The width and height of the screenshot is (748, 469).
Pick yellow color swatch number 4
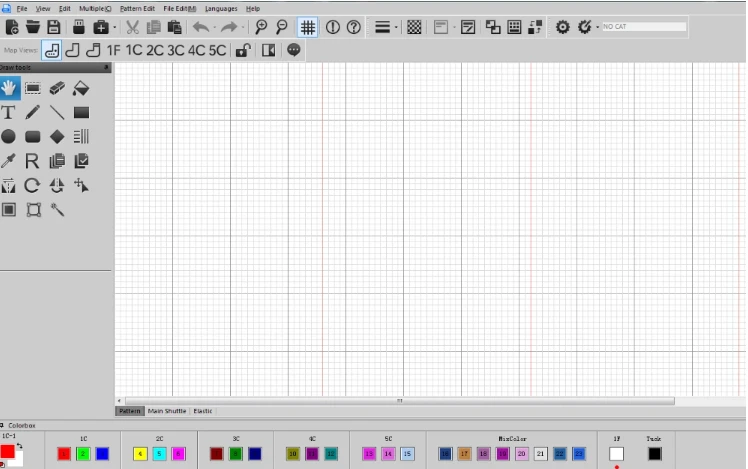pyautogui.click(x=140, y=454)
